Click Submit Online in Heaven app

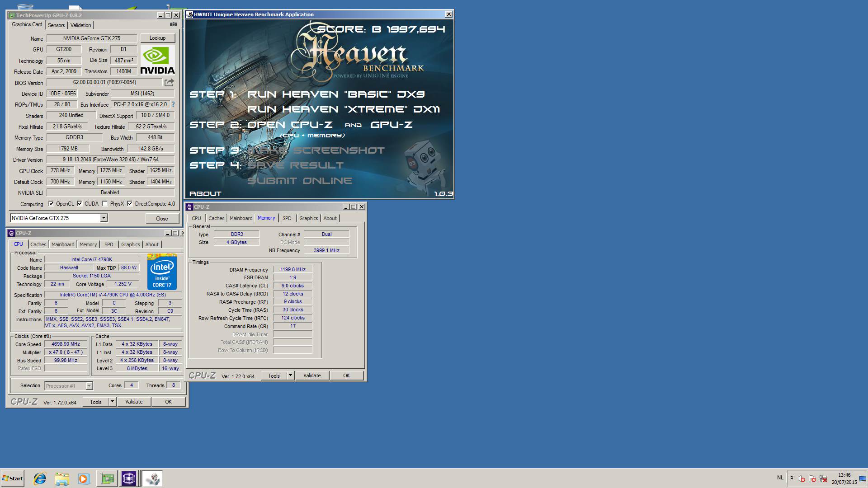300,181
